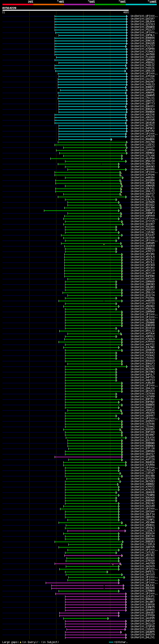Image resolution: width=159 pixels, height=644 pixels.
Task: Click the short cyan alignment bar for B8ABD6
Action: tap(85, 140)
